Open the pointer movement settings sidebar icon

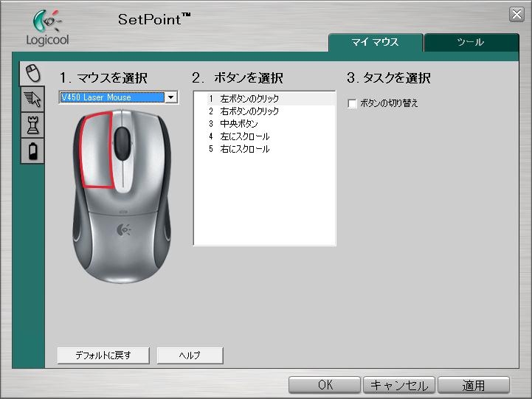coord(32,99)
